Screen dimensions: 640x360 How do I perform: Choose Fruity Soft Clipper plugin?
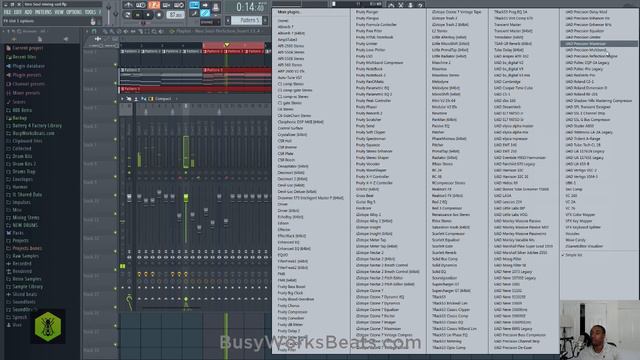click(371, 132)
